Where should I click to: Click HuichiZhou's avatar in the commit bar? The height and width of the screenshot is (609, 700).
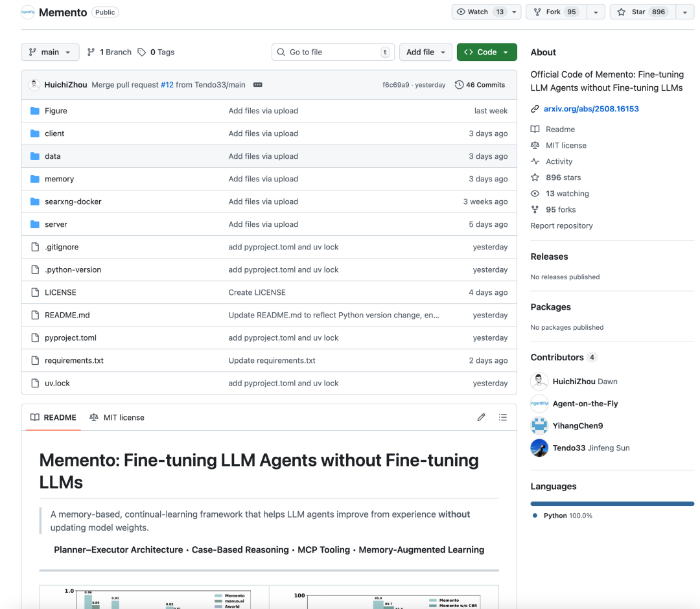pyautogui.click(x=34, y=85)
